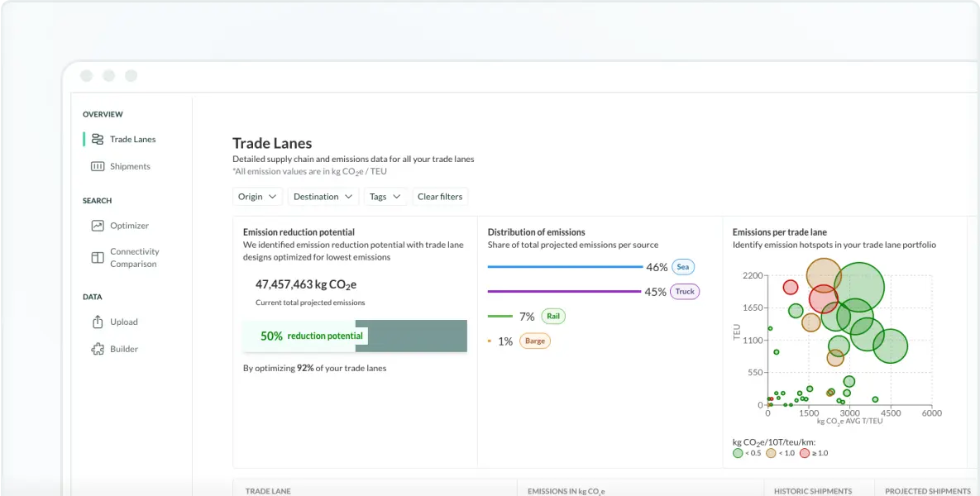Viewport: 980px width, 496px height.
Task: Click the red ≥ 1.0 legend swatch
Action: click(x=805, y=453)
